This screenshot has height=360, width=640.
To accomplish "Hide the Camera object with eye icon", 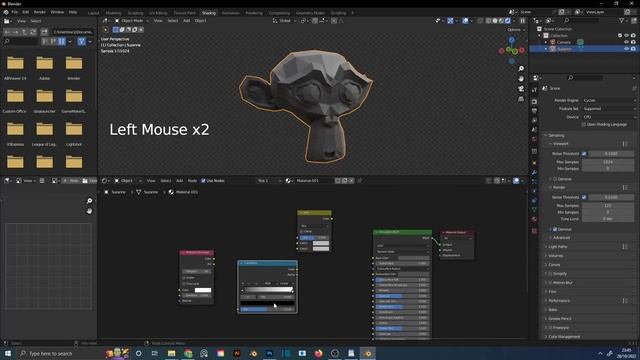I will coord(626,42).
